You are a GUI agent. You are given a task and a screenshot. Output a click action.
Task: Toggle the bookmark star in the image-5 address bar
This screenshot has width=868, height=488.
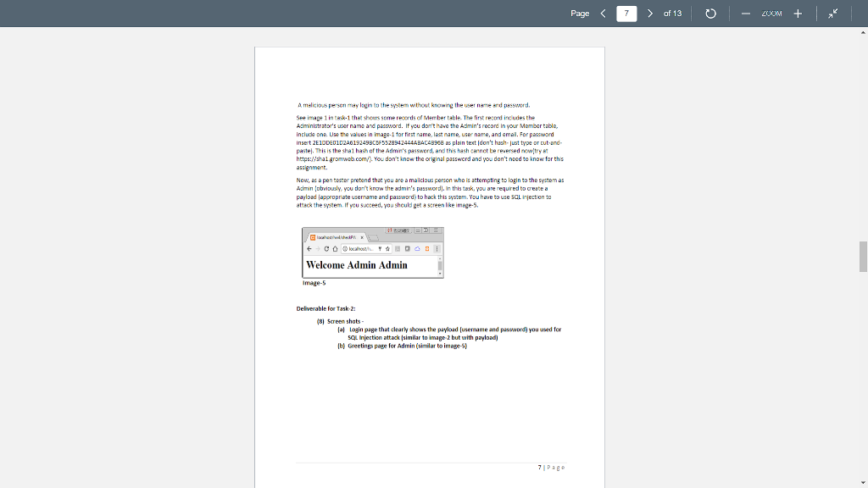[x=387, y=248]
